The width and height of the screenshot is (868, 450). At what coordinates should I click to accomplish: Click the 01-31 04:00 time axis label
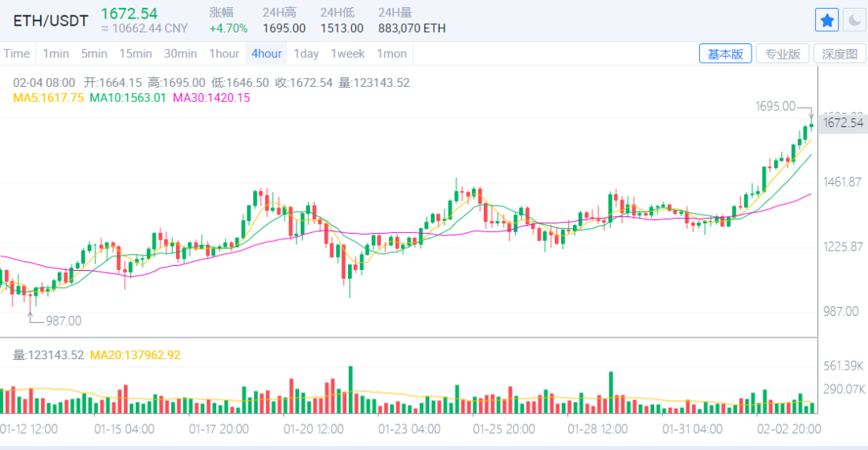(693, 429)
